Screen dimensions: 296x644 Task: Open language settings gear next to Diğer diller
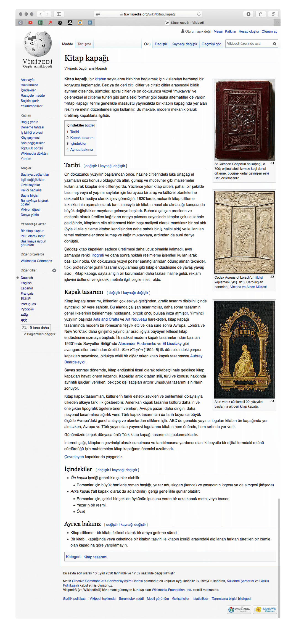click(54, 270)
